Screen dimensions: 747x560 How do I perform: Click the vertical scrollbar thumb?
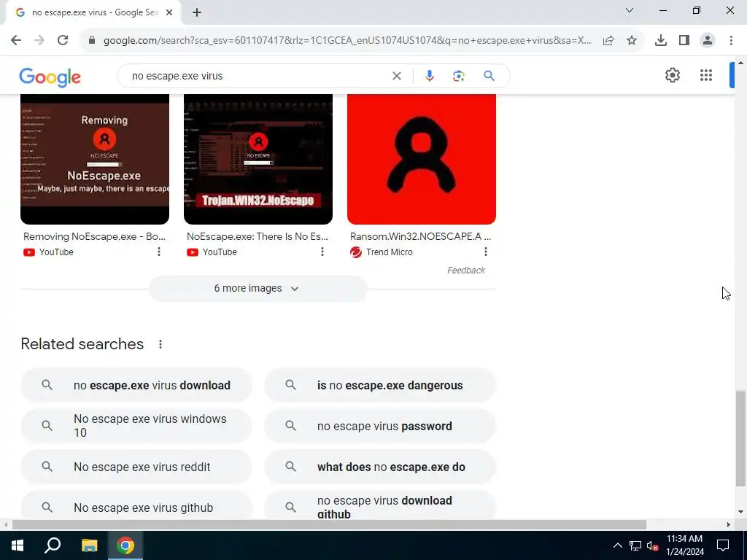point(740,438)
